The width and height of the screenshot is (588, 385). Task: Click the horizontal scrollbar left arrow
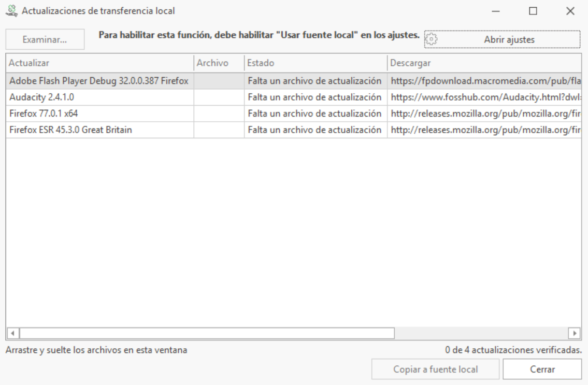click(12, 332)
